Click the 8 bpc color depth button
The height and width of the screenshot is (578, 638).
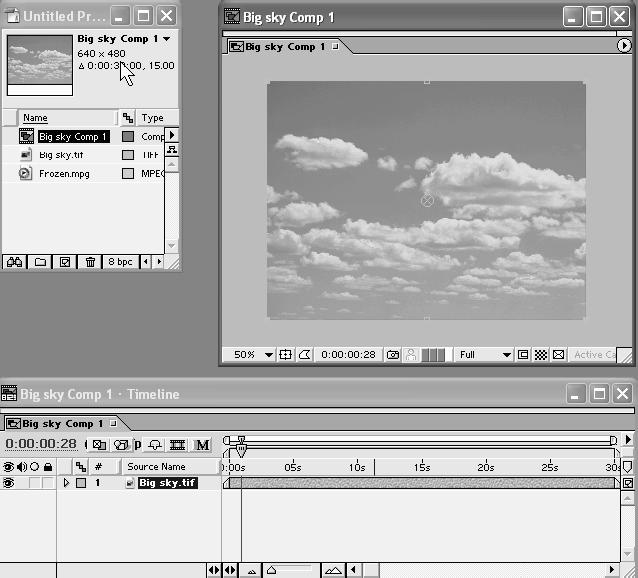[122, 262]
